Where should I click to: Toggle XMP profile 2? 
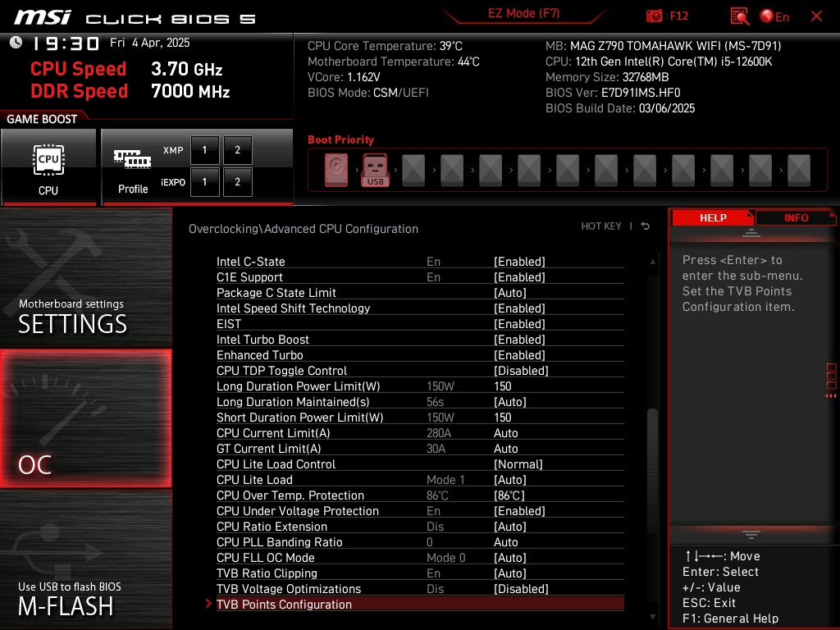coord(238,150)
